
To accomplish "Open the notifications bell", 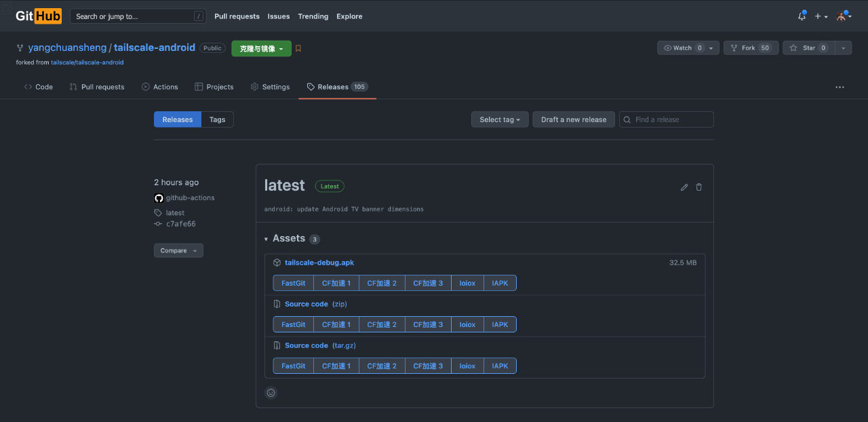I will pos(802,16).
